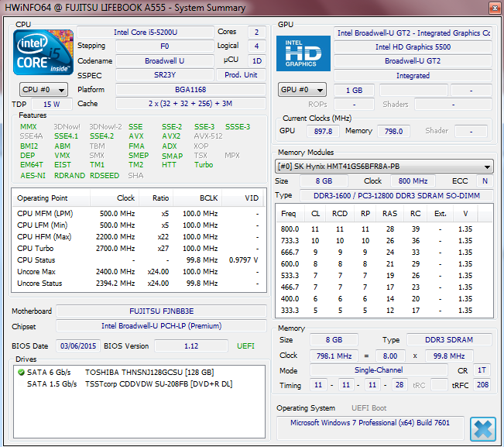Click the blue X close button at bottom right
The height and width of the screenshot is (447, 504).
point(483,429)
